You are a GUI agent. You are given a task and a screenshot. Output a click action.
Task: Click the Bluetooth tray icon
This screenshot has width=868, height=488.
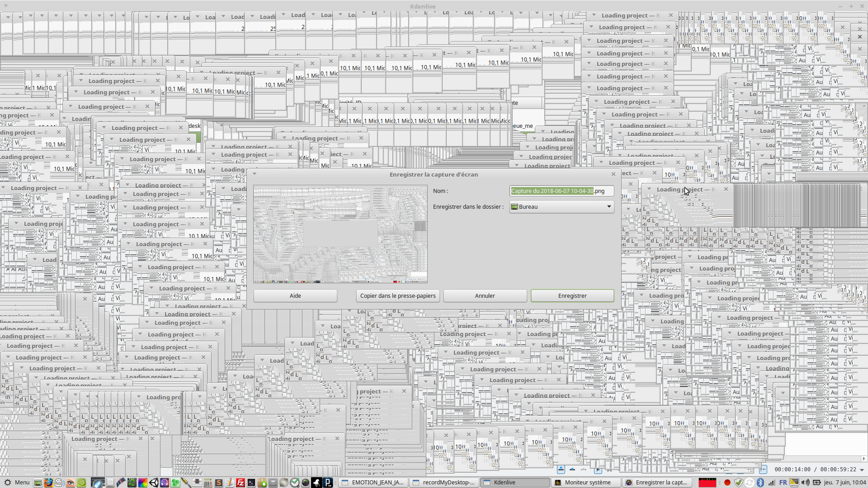760,483
